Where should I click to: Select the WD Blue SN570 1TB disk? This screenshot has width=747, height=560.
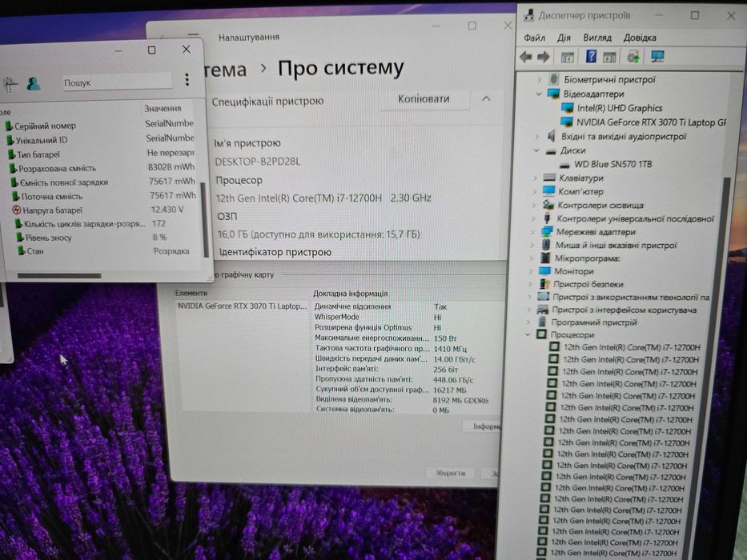pyautogui.click(x=612, y=164)
